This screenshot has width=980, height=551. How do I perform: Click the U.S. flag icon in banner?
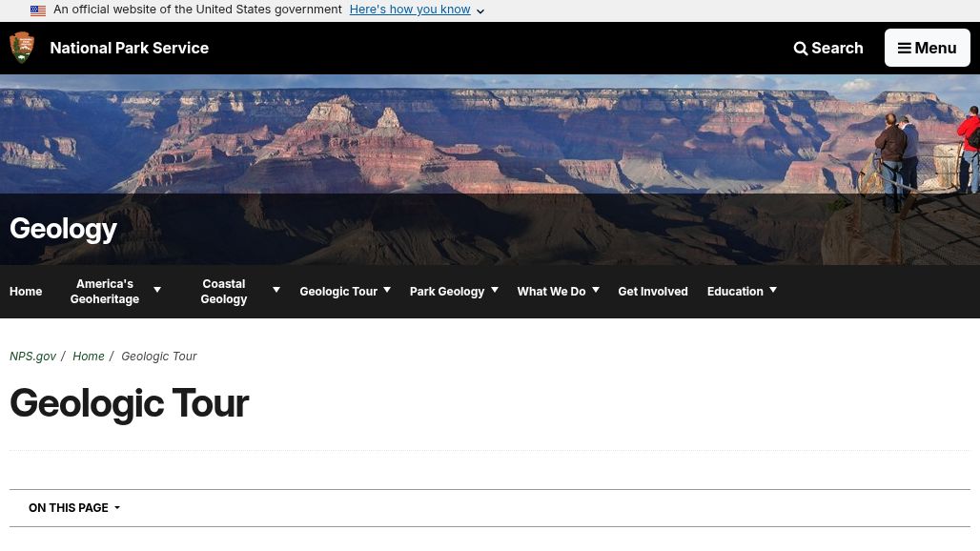click(38, 10)
